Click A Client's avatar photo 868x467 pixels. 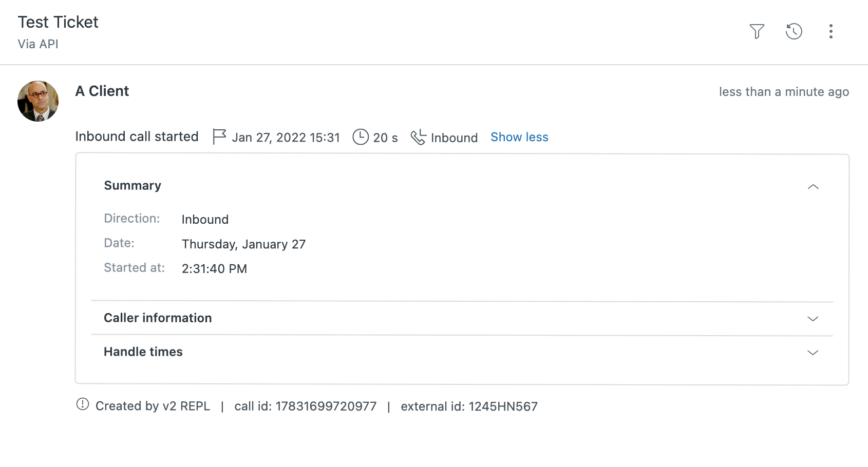[38, 101]
